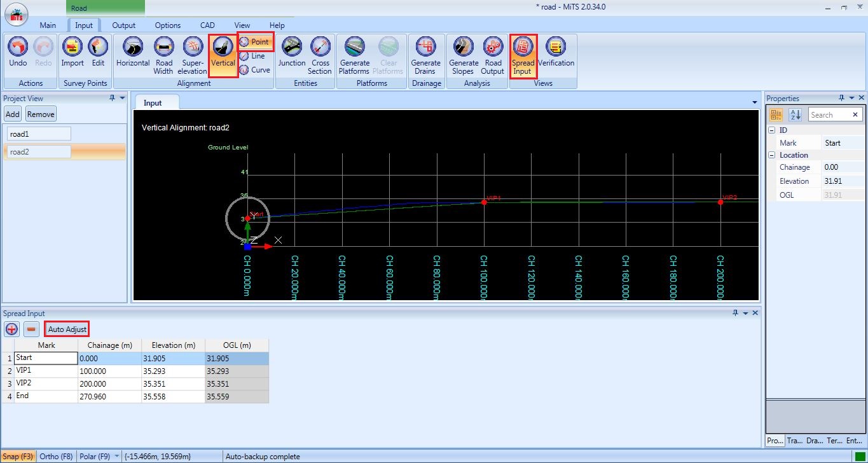
Task: Open Import survey points tool
Action: [72, 48]
